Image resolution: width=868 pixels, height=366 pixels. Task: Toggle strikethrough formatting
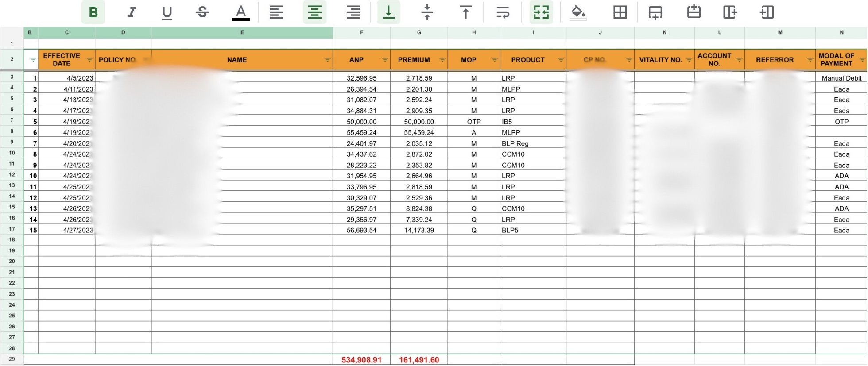click(x=202, y=12)
